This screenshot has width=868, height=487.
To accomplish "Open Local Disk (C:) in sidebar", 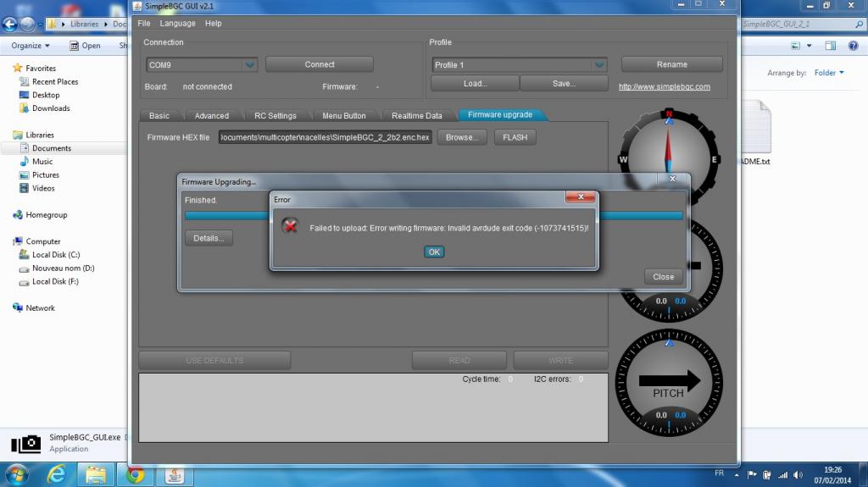I will [49, 254].
